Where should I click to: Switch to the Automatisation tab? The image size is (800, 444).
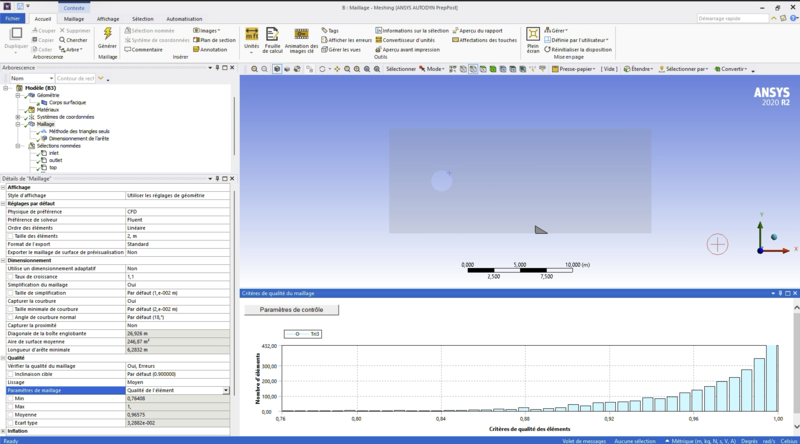pos(184,19)
